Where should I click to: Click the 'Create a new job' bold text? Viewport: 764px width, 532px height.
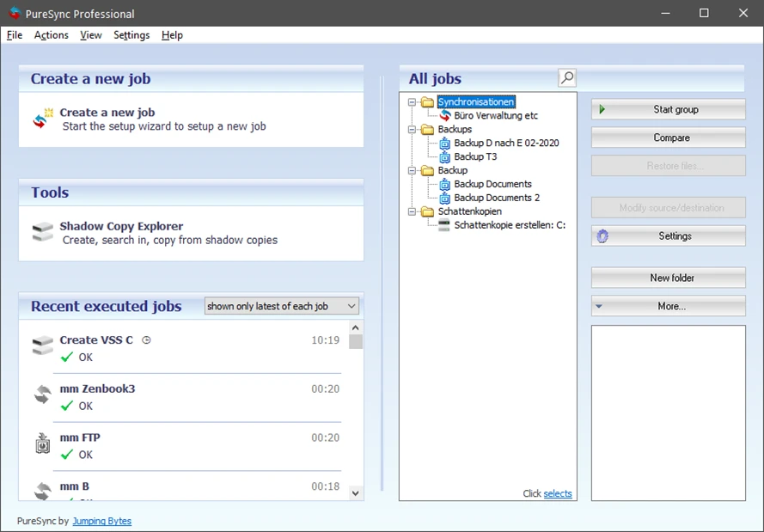(107, 113)
